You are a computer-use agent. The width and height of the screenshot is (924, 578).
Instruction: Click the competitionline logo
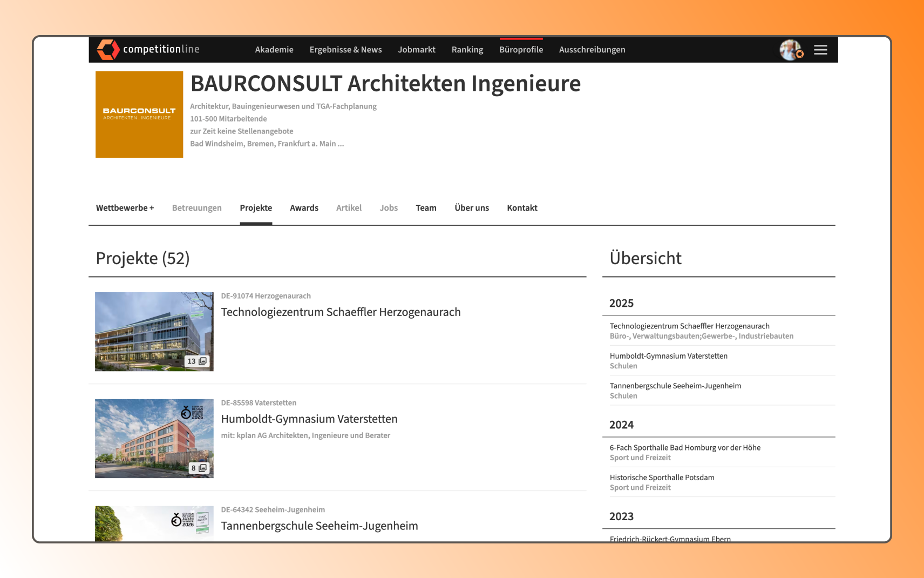(148, 50)
